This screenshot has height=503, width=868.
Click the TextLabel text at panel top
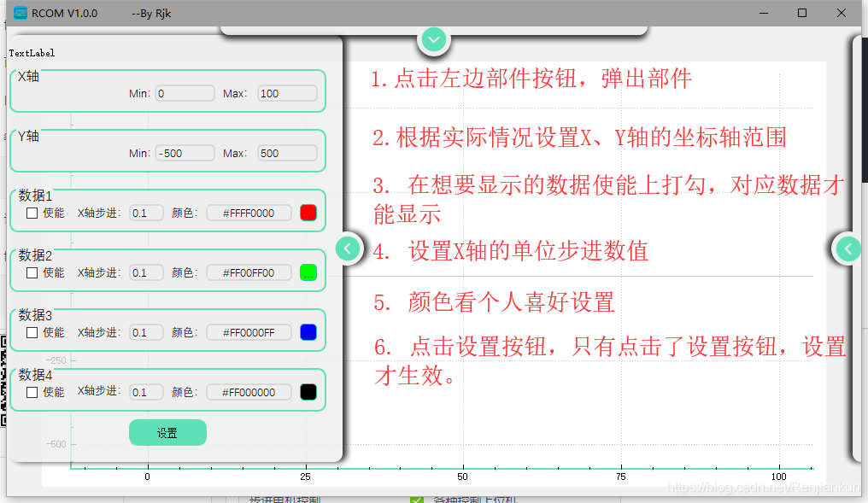[x=32, y=53]
